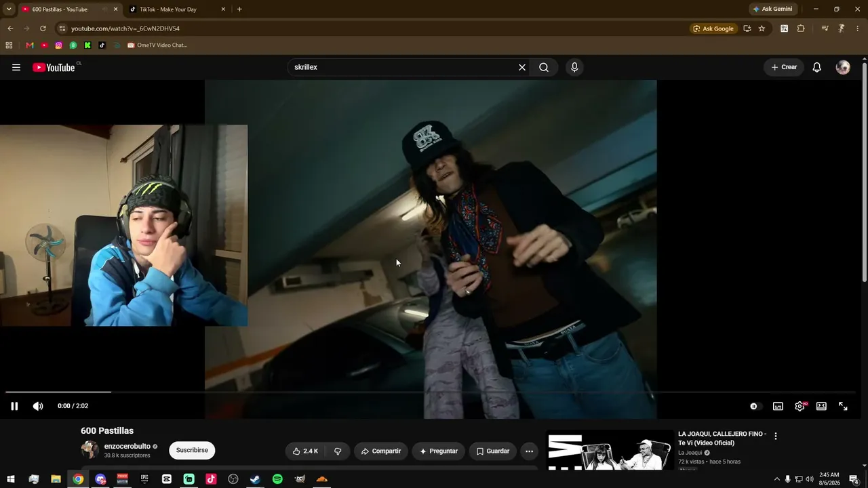Image resolution: width=868 pixels, height=488 pixels.
Task: Go to the YouTube home logo
Action: coord(54,67)
